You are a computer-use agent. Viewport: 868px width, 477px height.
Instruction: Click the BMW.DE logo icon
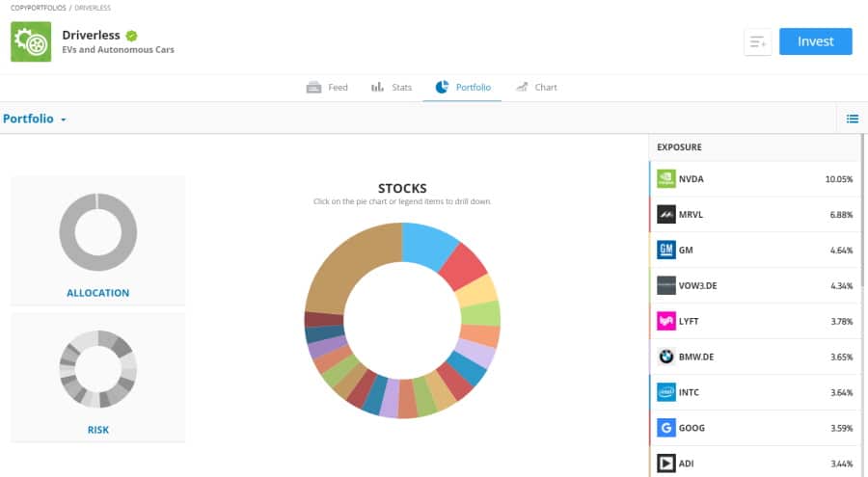(x=665, y=357)
